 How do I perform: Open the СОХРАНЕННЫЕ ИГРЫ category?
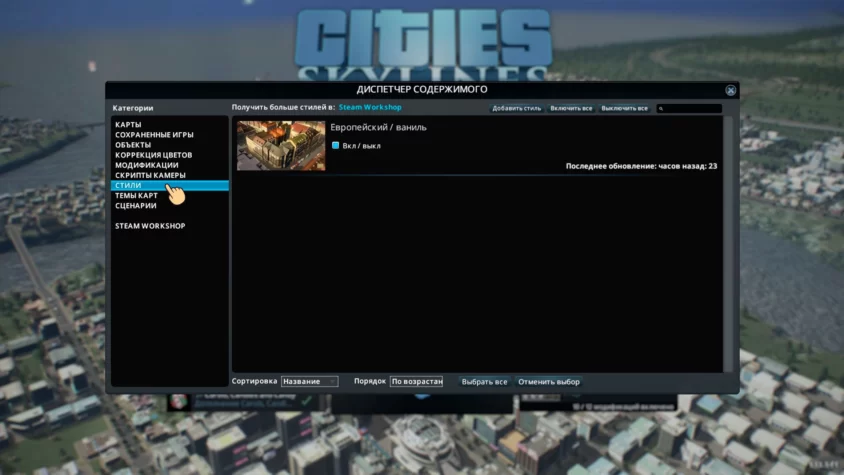[x=154, y=135]
